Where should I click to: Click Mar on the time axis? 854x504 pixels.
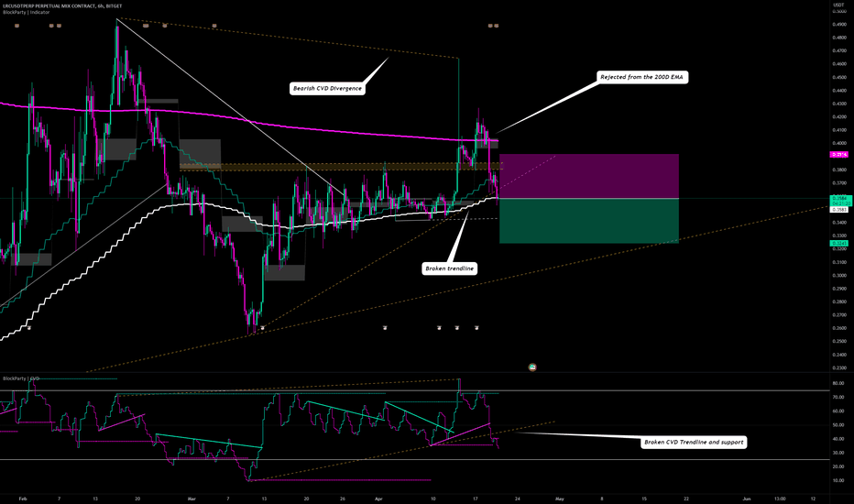pyautogui.click(x=192, y=499)
